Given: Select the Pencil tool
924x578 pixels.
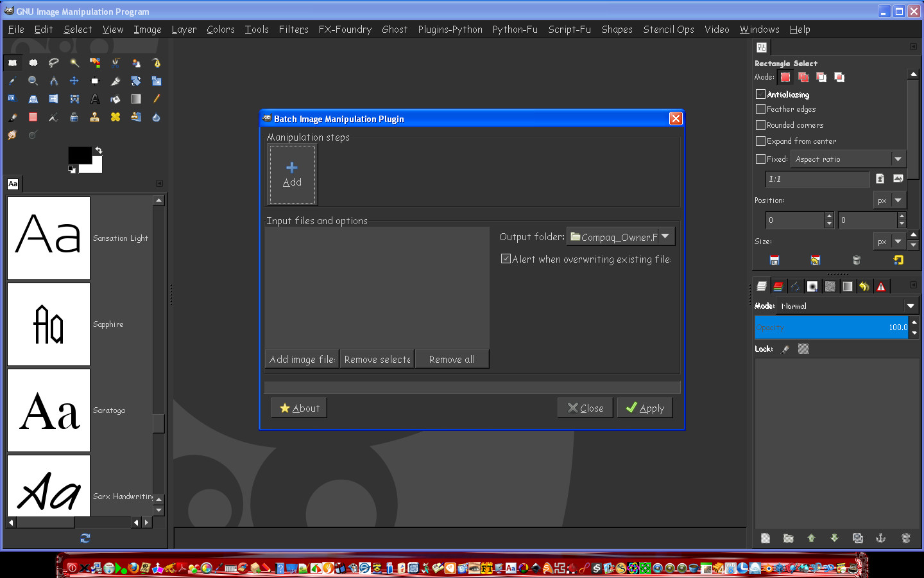Looking at the screenshot, I should pos(156,99).
